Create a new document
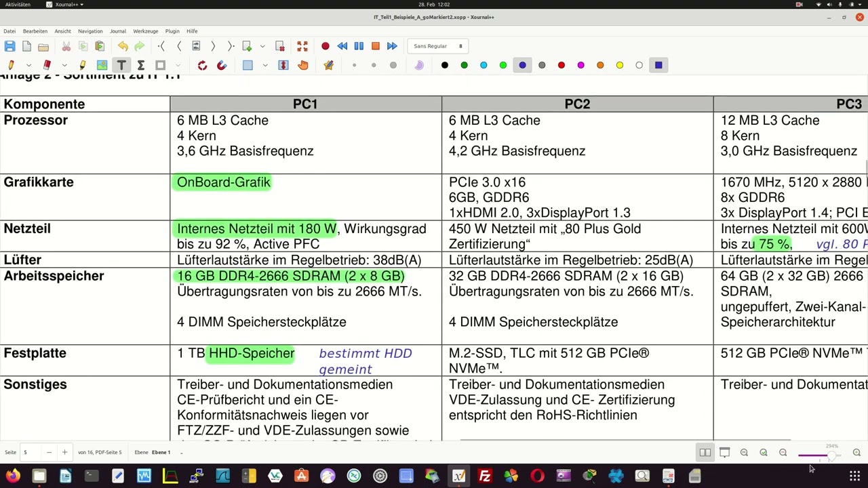Image resolution: width=868 pixels, height=488 pixels. click(x=26, y=46)
